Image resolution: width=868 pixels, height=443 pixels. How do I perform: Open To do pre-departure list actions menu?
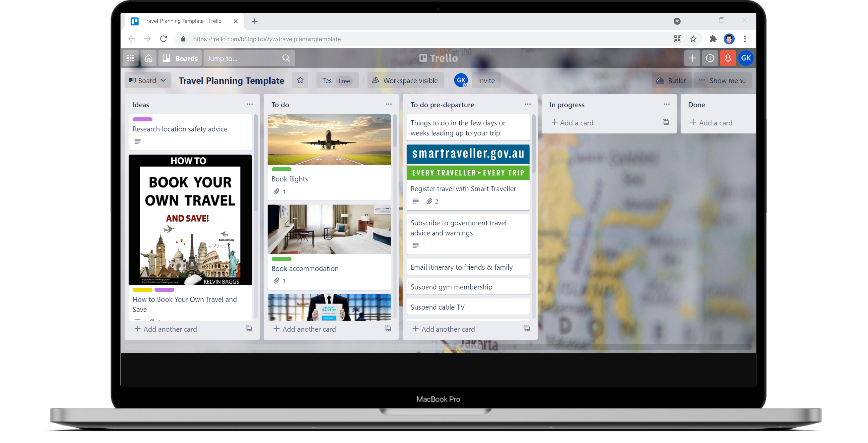click(x=527, y=104)
